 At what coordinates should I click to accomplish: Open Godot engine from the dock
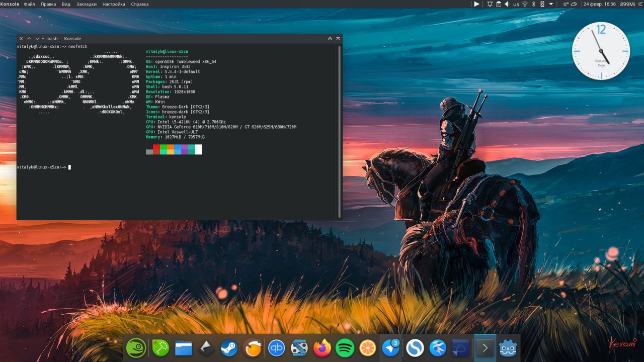pyautogui.click(x=508, y=347)
